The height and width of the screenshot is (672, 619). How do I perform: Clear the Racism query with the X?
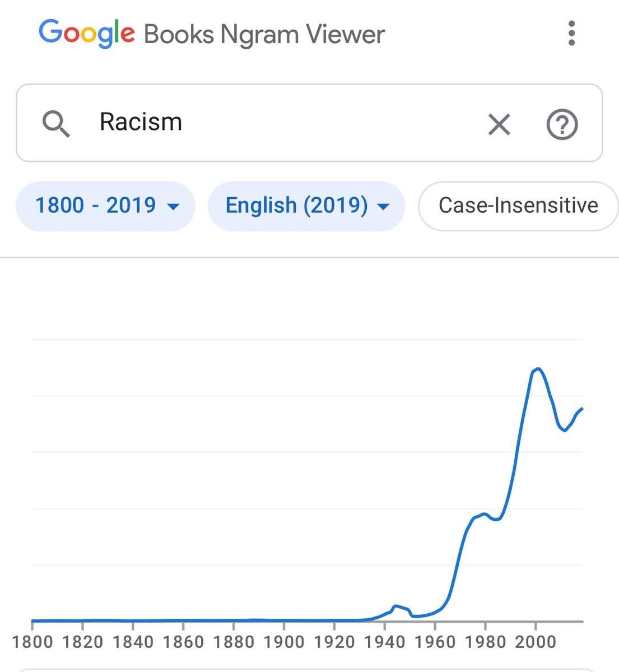pyautogui.click(x=499, y=124)
